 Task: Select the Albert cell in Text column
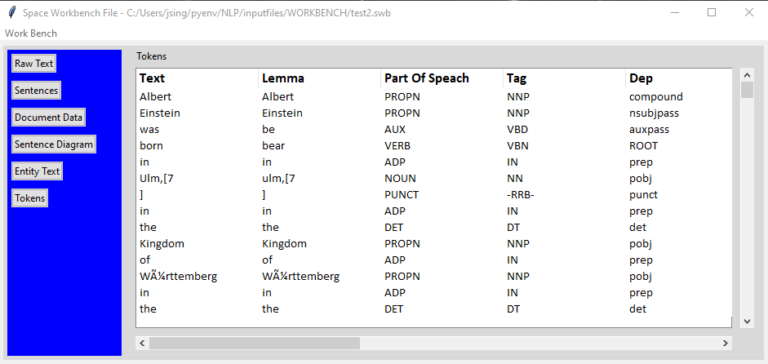pyautogui.click(x=155, y=97)
